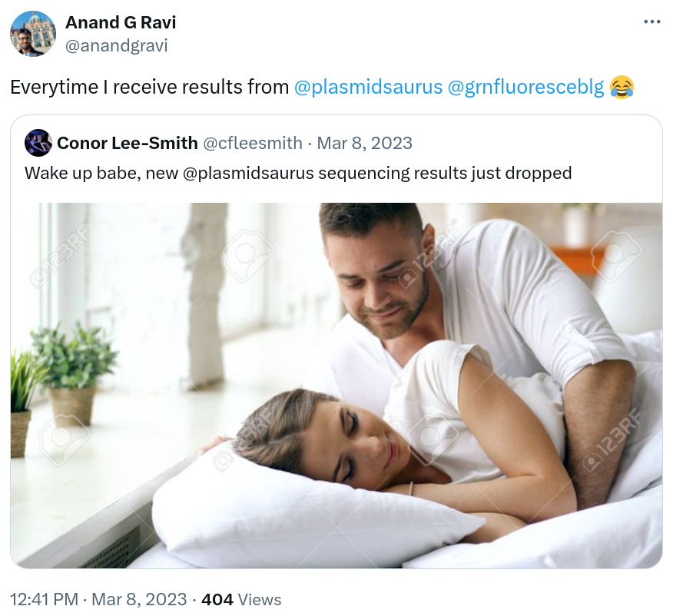This screenshot has width=673, height=616.
Task: Click the footer Mar 8, 2023 date
Action: (140, 599)
